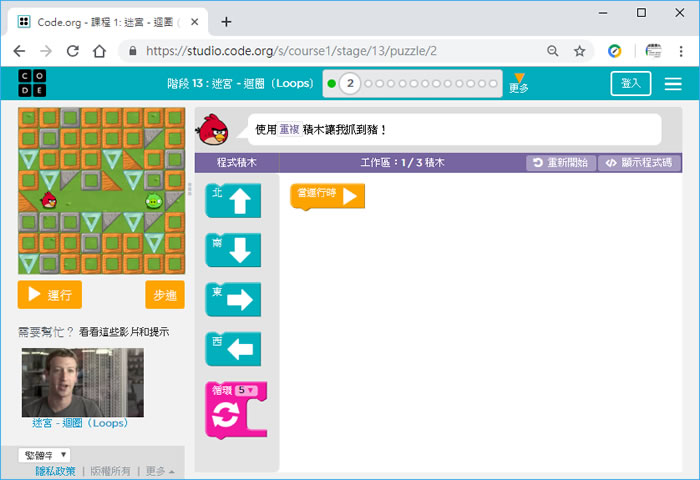Select the Code.org 課程 1 tab

coord(107,22)
